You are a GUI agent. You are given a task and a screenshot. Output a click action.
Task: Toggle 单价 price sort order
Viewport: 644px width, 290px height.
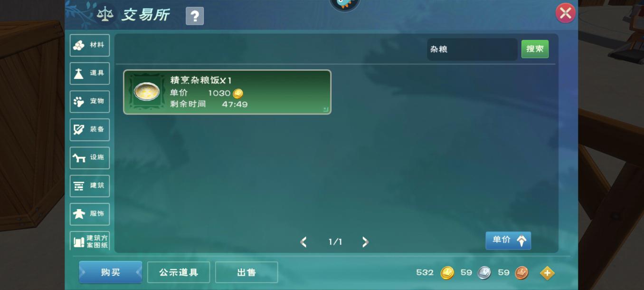(x=508, y=240)
